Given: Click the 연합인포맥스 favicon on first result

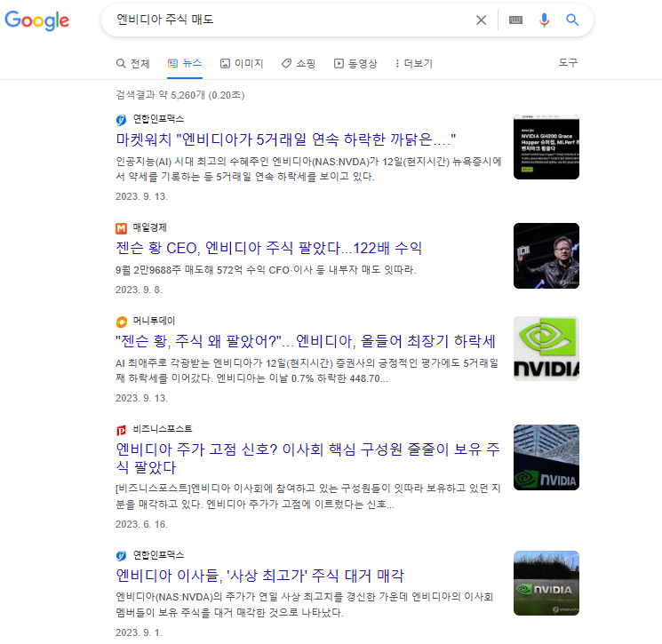Looking at the screenshot, I should pyautogui.click(x=121, y=120).
